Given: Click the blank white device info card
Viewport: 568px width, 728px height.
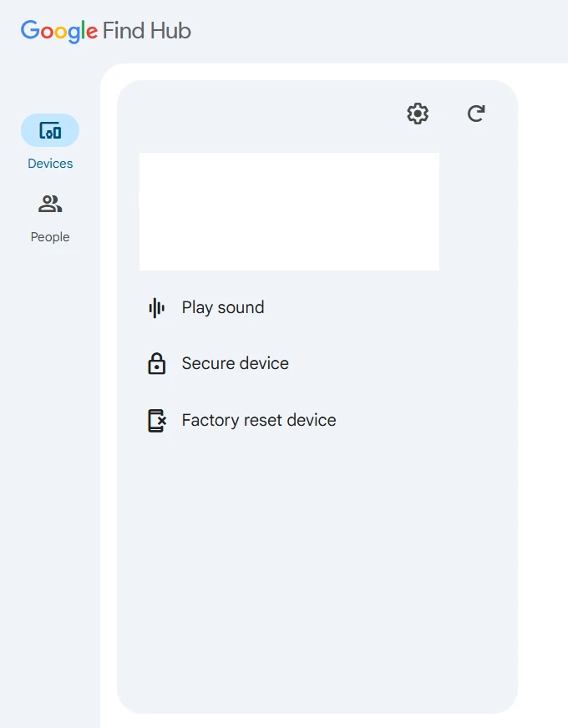Looking at the screenshot, I should [x=289, y=211].
